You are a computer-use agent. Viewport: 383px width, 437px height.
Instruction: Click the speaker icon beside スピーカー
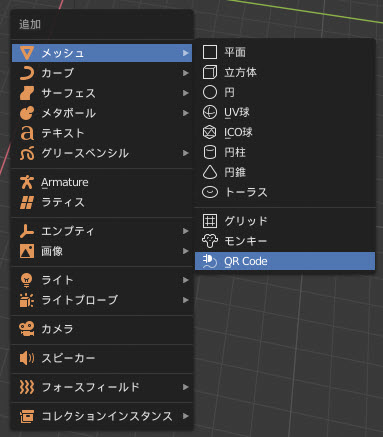point(27,358)
